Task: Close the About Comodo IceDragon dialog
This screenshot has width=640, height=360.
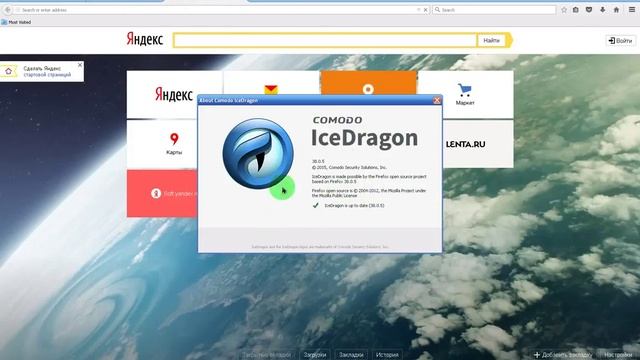Action: (437, 100)
